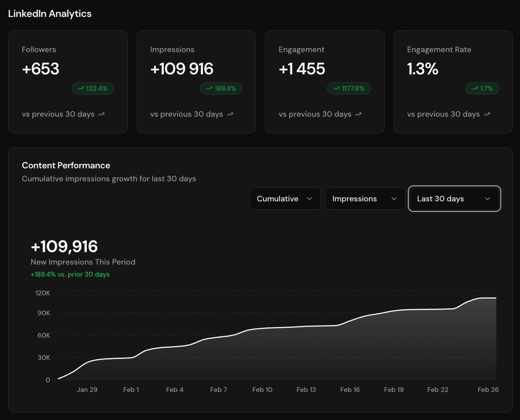Click the Content Performance section heading
Image resolution: width=520 pixels, height=420 pixels.
pos(66,165)
